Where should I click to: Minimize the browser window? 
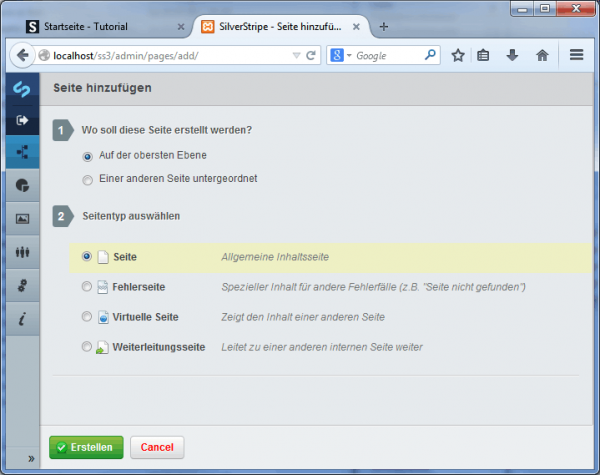[x=522, y=9]
